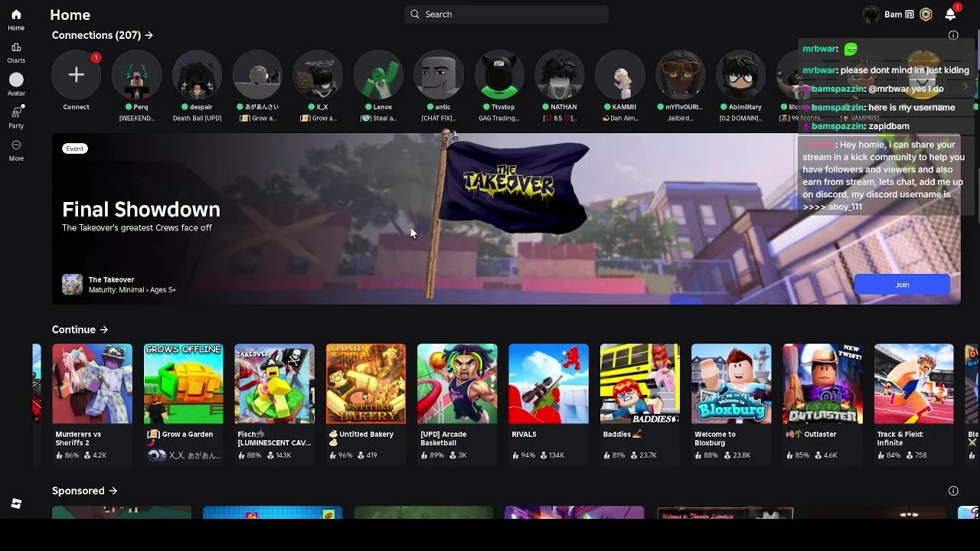
Task: Open the More sidebar menu
Action: (x=16, y=145)
